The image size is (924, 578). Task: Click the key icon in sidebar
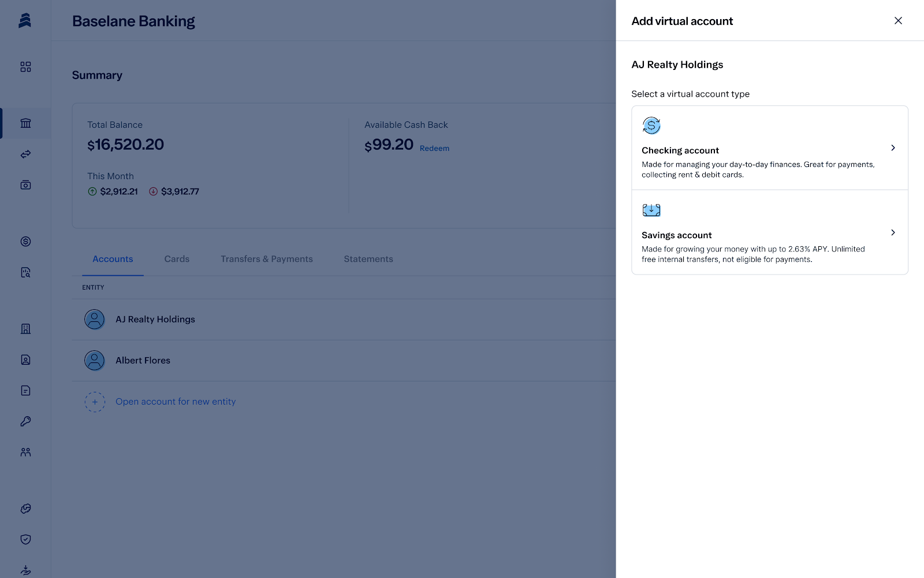point(25,421)
